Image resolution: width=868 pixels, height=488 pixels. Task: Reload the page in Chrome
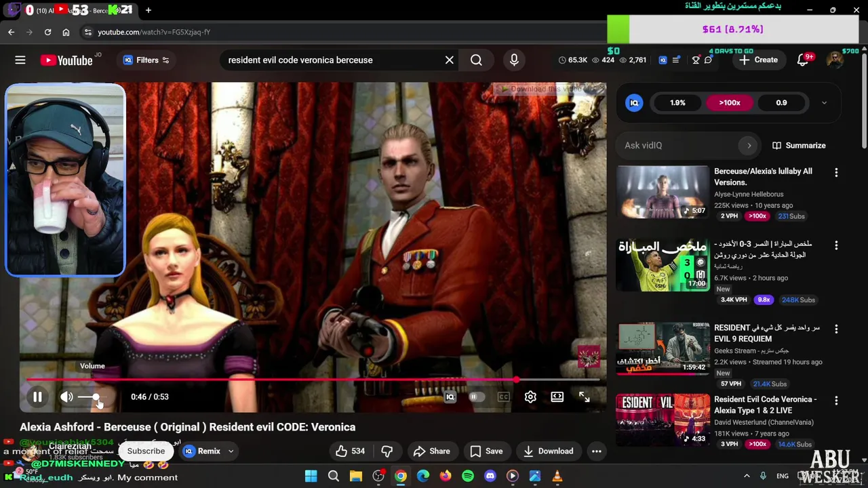[x=47, y=32]
